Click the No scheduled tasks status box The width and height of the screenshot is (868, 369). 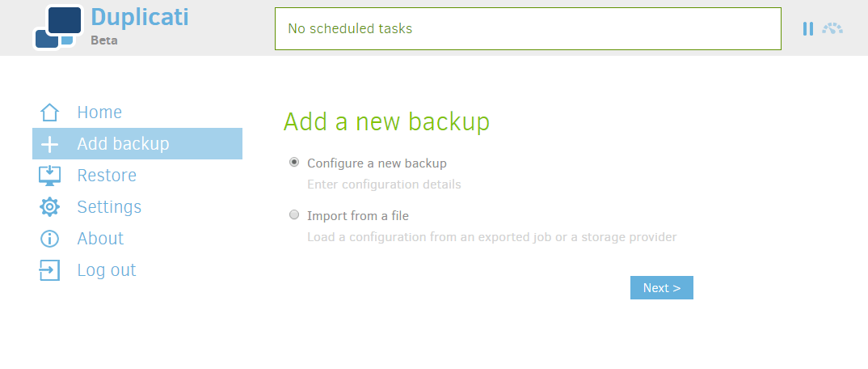(x=528, y=29)
